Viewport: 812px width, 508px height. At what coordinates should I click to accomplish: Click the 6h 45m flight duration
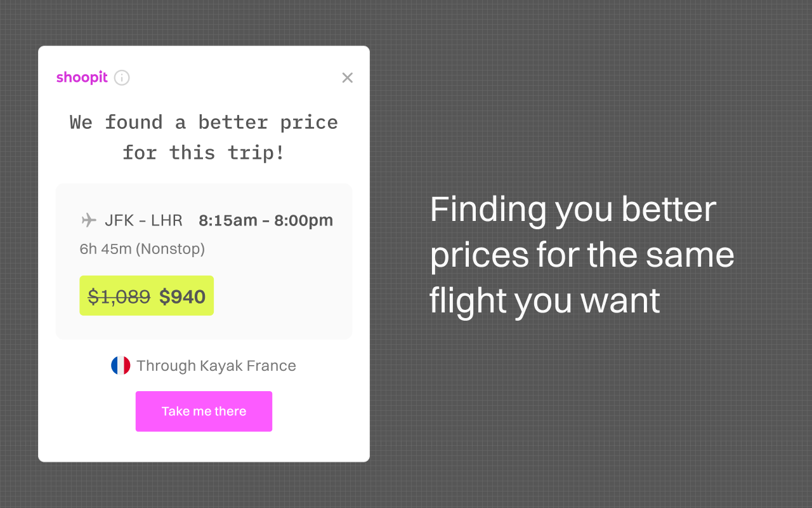pos(105,249)
